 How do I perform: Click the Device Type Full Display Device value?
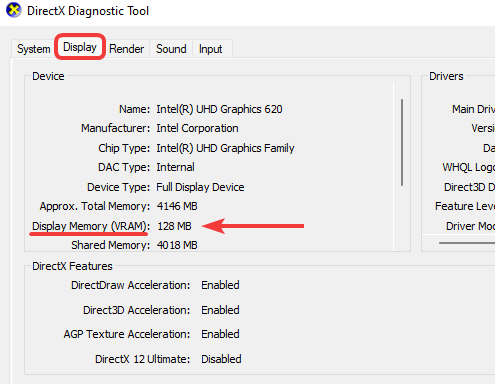coord(200,187)
